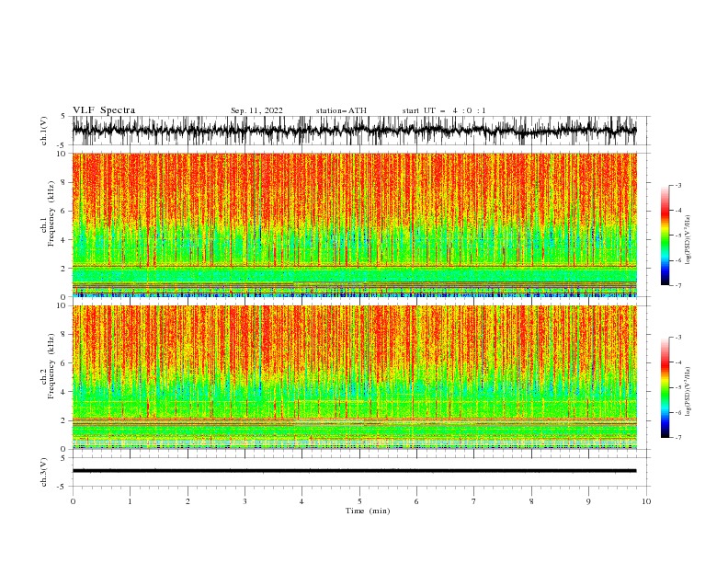Click the "-3" value on ch.1 colorbar
This screenshot has width=728, height=563.
pyautogui.click(x=678, y=186)
